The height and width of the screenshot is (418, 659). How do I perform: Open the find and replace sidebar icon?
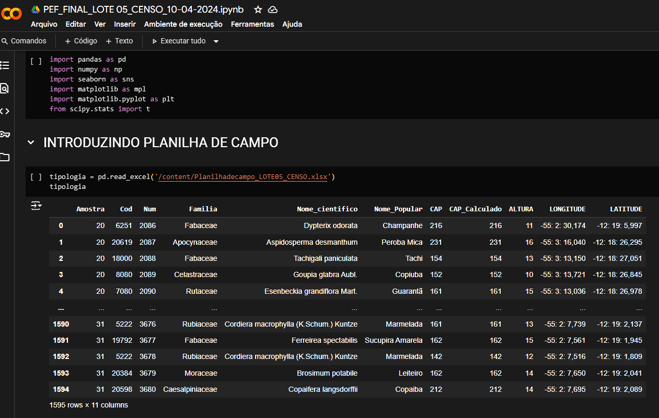[5, 88]
